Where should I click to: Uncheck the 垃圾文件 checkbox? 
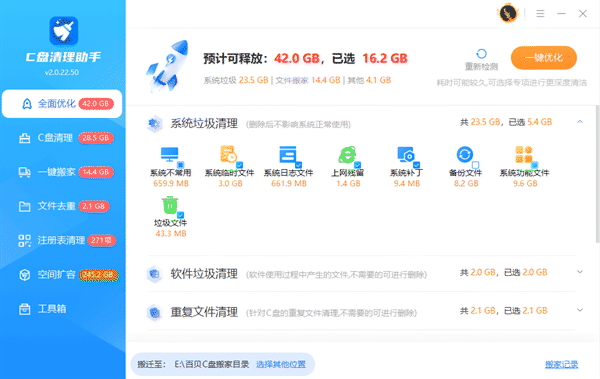(x=181, y=215)
